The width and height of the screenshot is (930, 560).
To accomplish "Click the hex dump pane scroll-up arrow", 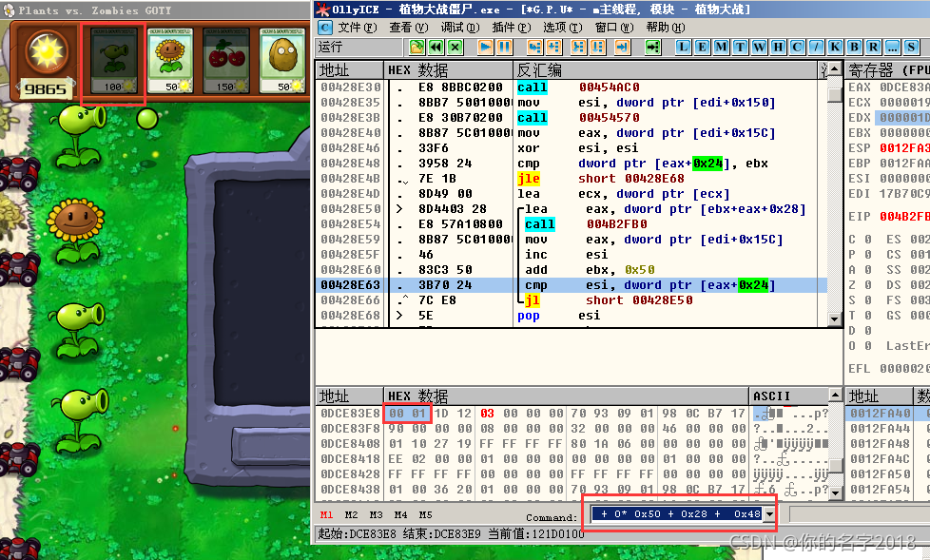I will 835,396.
